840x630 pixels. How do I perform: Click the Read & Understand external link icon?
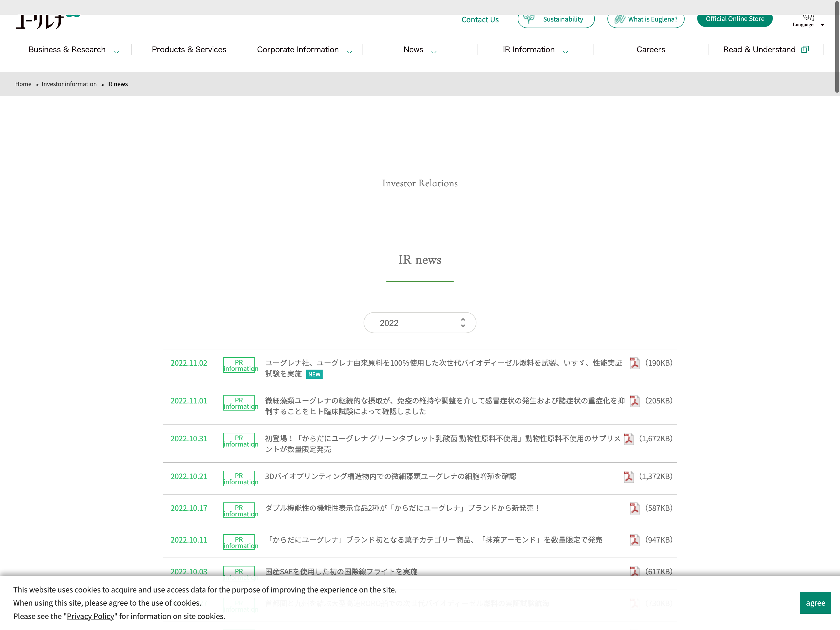(805, 49)
